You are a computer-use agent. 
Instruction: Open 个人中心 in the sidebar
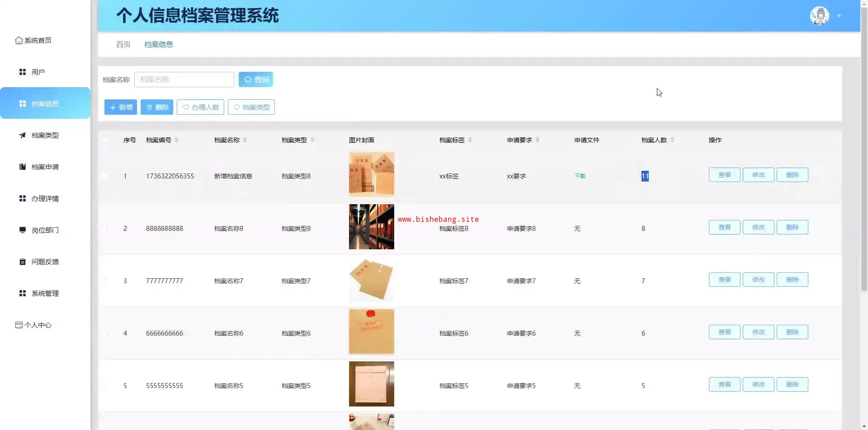33,325
